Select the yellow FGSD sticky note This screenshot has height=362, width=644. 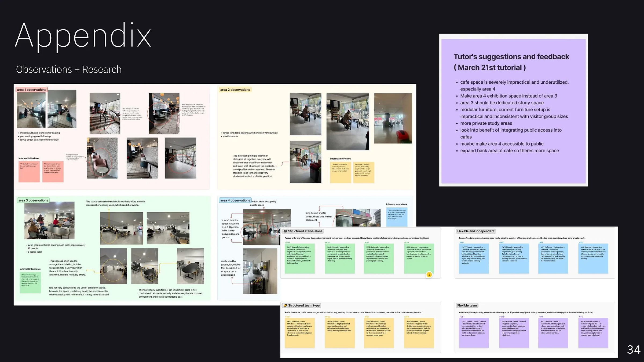(x=340, y=333)
